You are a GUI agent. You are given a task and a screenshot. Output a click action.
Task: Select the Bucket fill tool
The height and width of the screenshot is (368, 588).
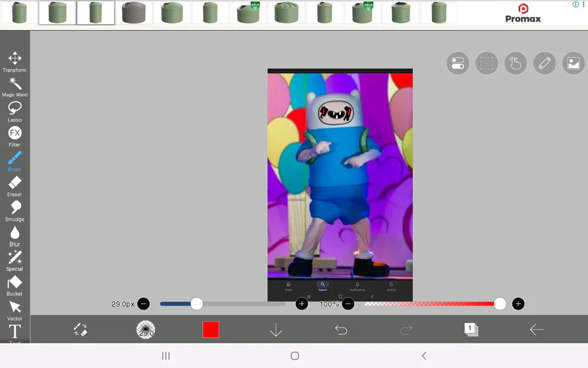pyautogui.click(x=14, y=286)
